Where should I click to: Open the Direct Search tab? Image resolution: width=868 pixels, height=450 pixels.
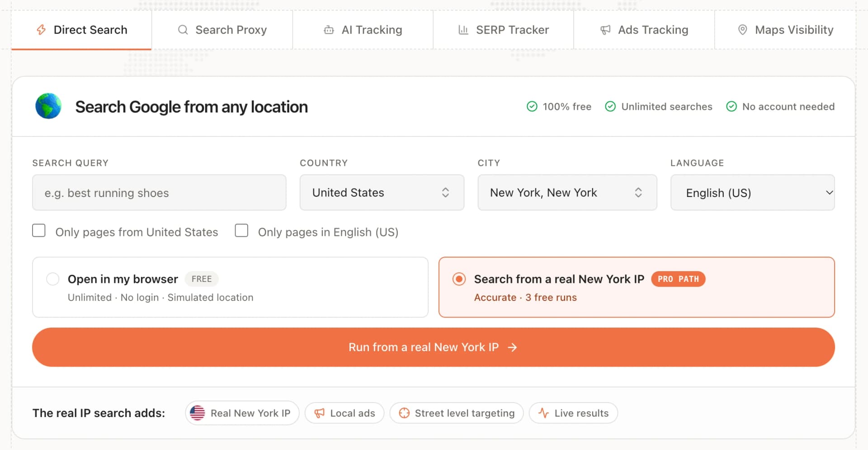81,30
